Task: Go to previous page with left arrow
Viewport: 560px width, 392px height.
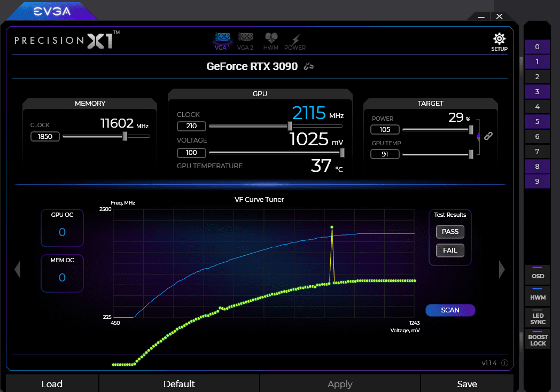Action: tap(18, 269)
